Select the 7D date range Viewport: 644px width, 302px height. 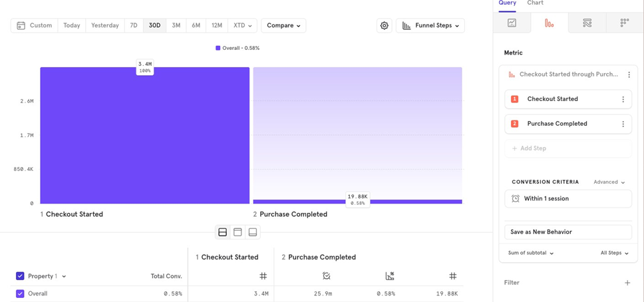(x=134, y=25)
